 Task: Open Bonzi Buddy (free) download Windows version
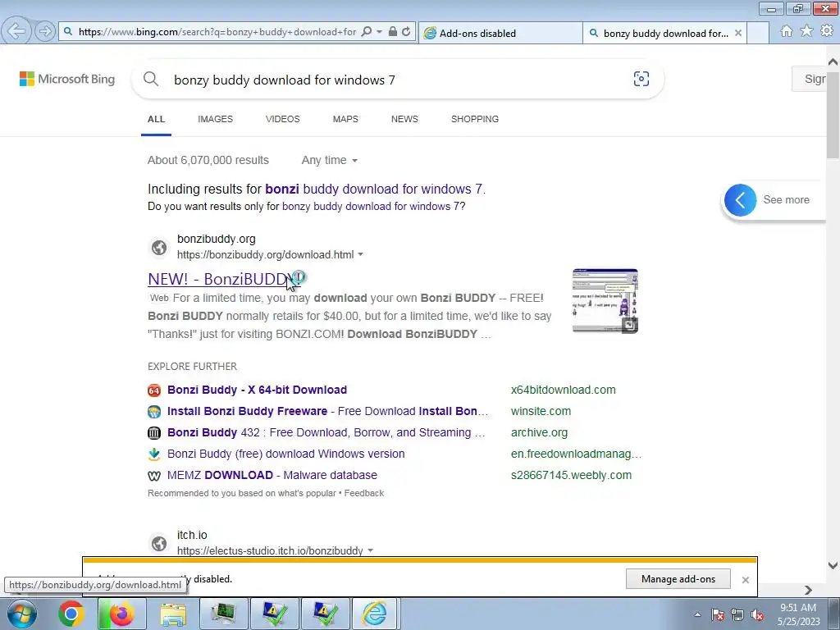286,454
